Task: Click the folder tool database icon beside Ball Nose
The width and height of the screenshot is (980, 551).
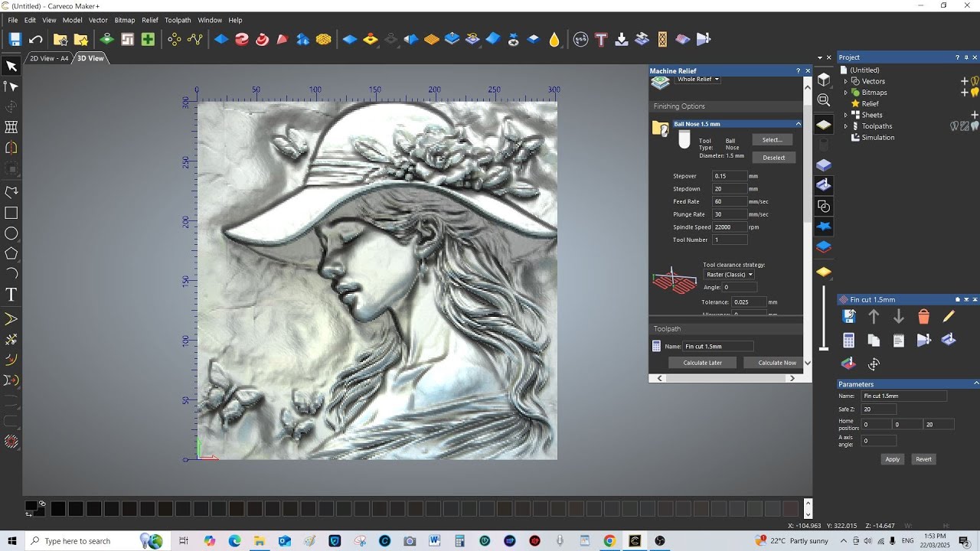Action: [660, 129]
